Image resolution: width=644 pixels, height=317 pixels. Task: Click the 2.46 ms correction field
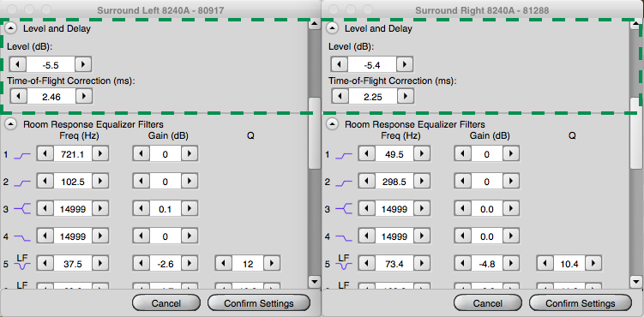(x=51, y=96)
